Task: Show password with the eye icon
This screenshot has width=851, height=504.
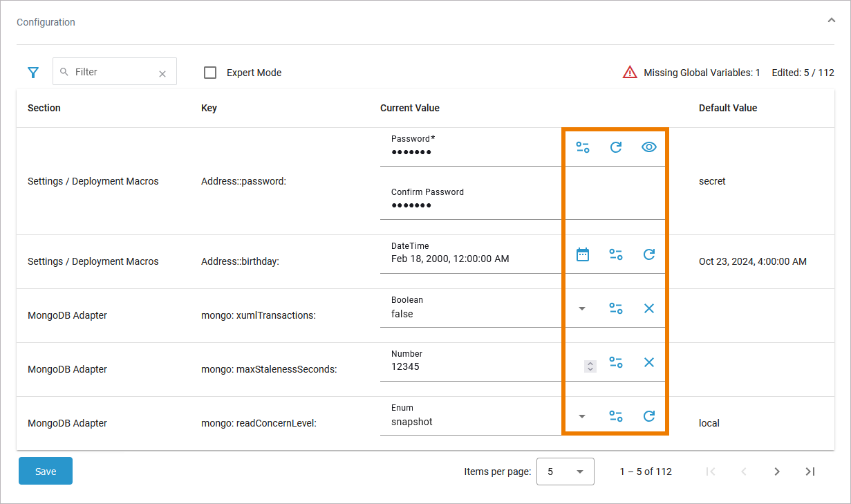Action: pyautogui.click(x=648, y=147)
